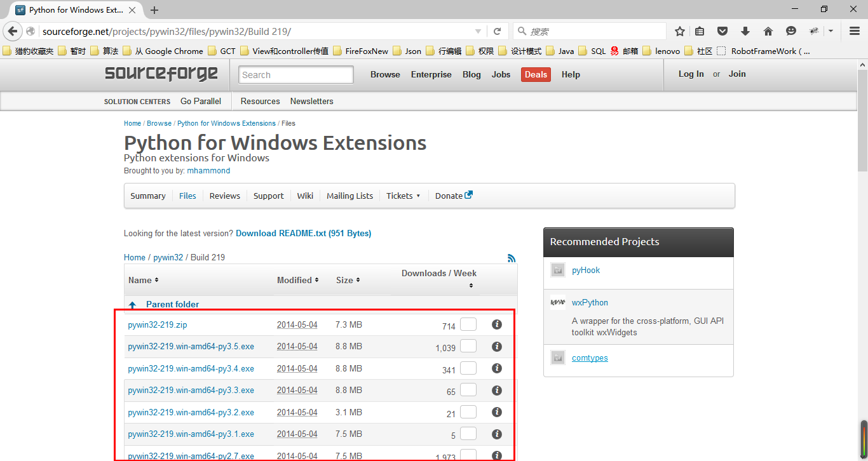Bookmark this page with the star icon
This screenshot has width=868, height=461.
click(x=680, y=31)
